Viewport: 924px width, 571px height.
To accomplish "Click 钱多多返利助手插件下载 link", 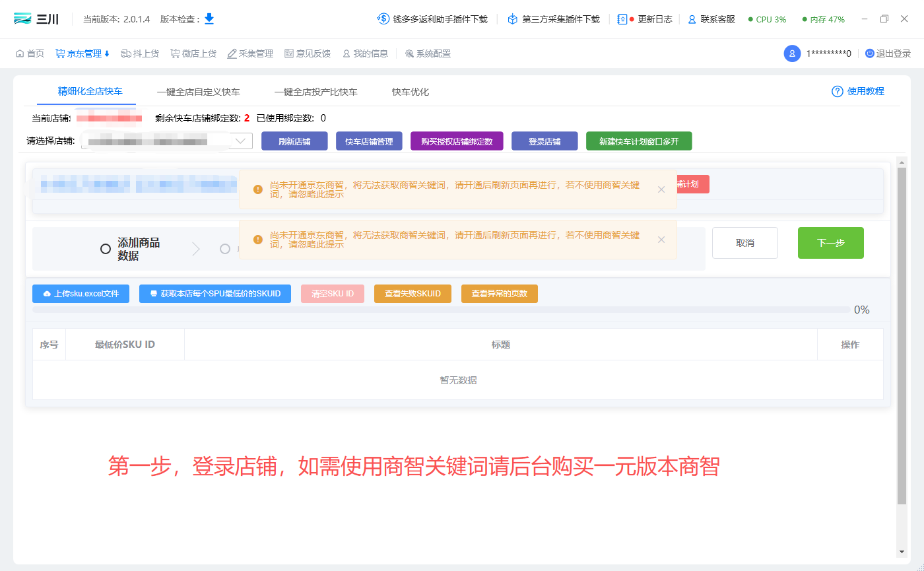I will [440, 19].
